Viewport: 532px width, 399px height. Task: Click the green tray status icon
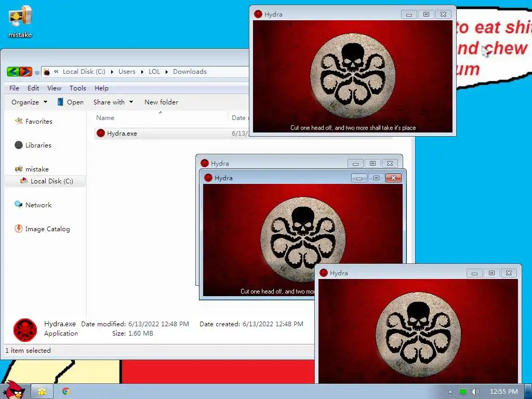pos(463,392)
